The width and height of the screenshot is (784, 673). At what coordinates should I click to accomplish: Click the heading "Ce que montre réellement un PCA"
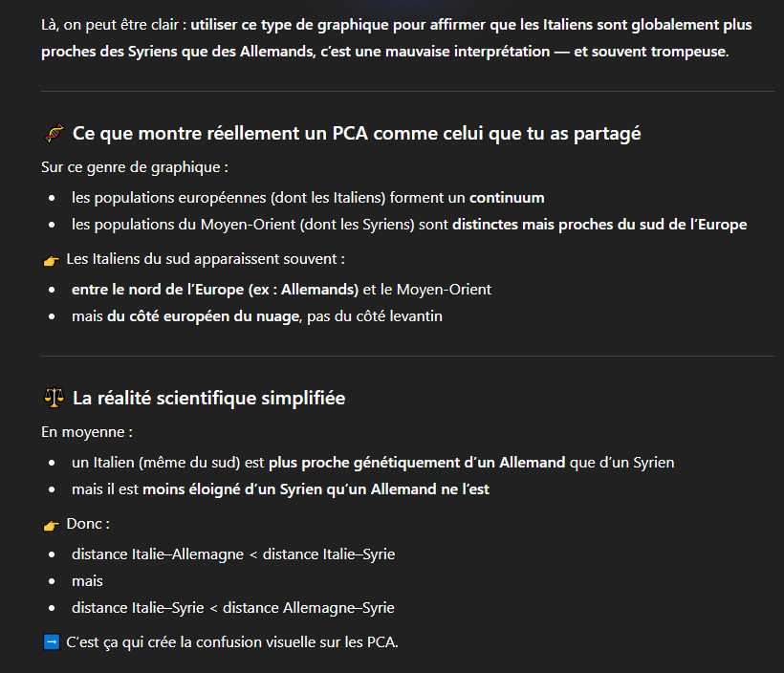click(356, 134)
